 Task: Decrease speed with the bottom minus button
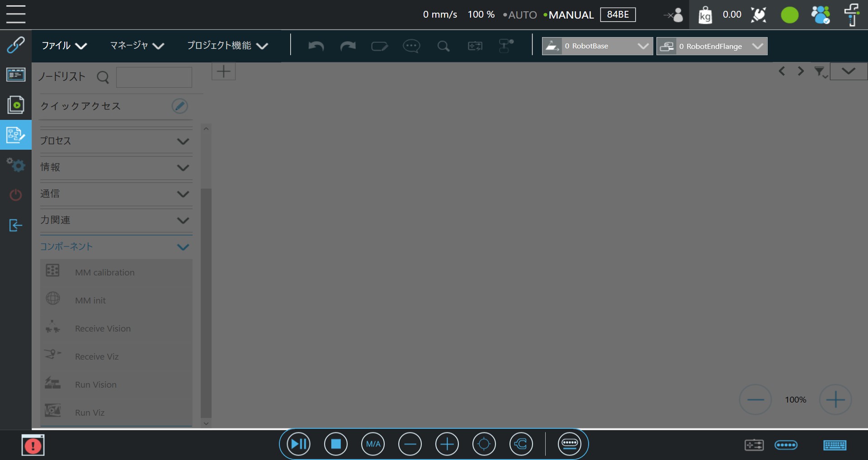click(410, 444)
